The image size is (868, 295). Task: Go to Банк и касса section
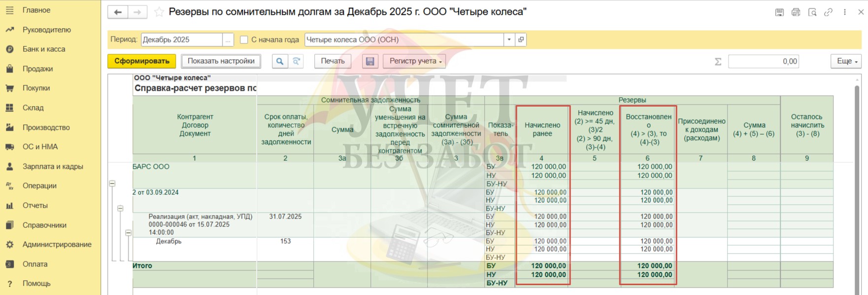pos(43,49)
